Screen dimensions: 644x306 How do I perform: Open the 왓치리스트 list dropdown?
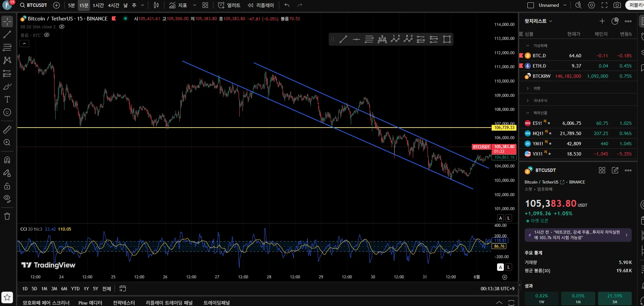pos(538,21)
